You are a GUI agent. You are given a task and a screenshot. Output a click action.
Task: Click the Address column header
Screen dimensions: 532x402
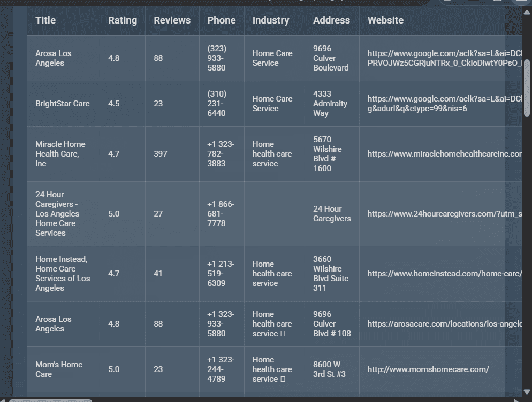pyautogui.click(x=331, y=20)
